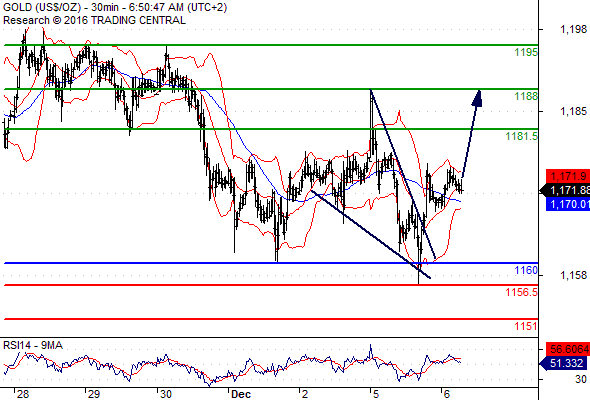Select the red 1156.5 support label
This screenshot has width=590, height=400.
click(522, 292)
